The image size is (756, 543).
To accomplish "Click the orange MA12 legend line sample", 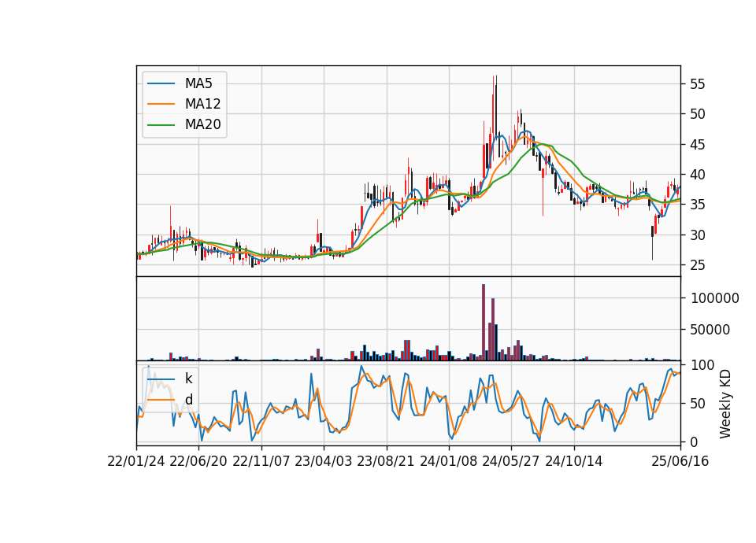I will [161, 104].
